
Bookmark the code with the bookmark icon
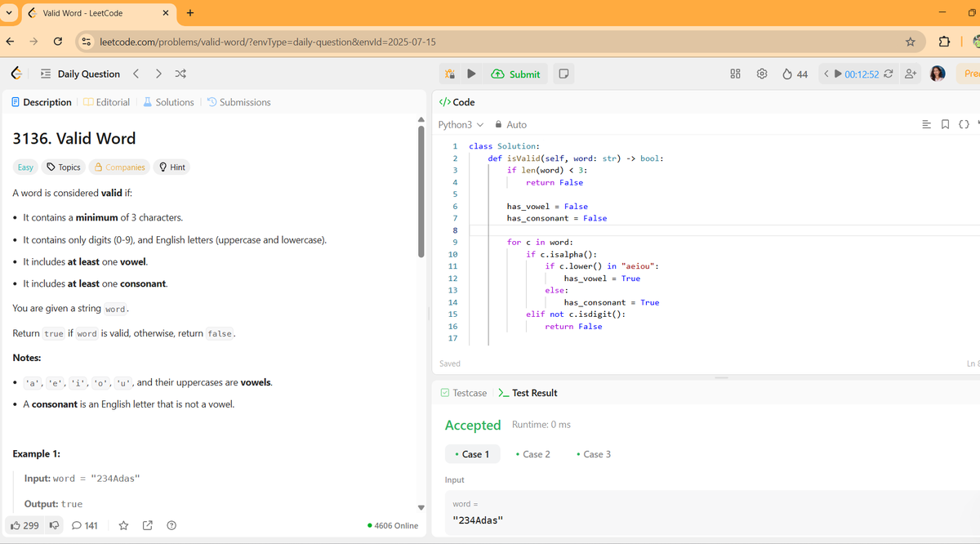945,125
